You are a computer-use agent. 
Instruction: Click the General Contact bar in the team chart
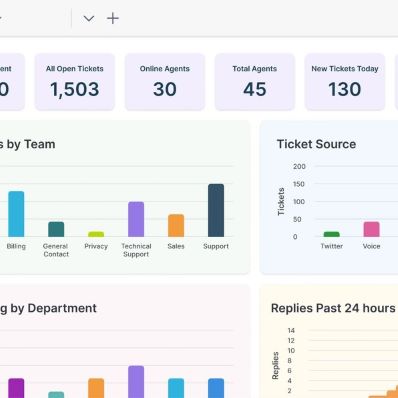[x=56, y=229]
